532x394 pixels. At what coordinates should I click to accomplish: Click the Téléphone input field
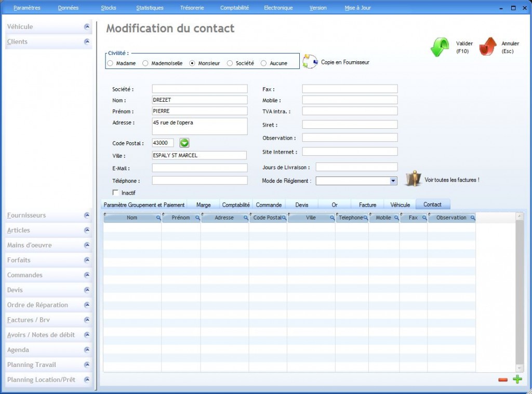click(200, 180)
